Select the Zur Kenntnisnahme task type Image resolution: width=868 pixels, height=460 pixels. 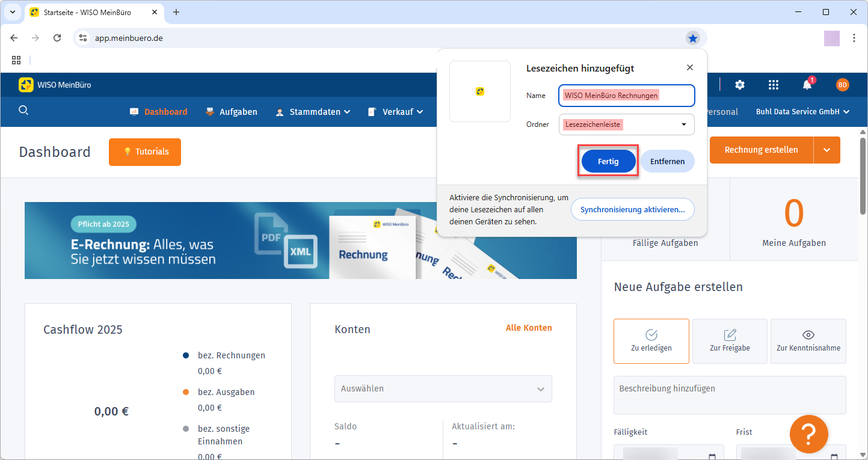(x=808, y=341)
